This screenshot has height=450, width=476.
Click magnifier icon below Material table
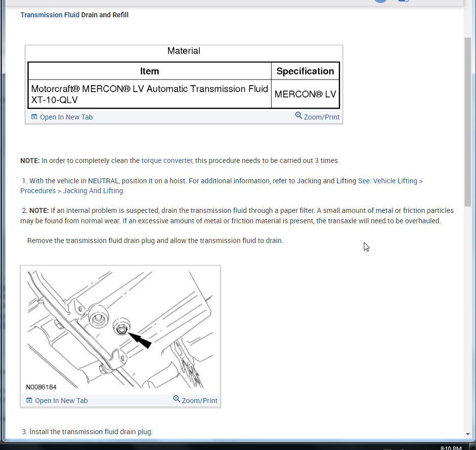click(x=299, y=116)
